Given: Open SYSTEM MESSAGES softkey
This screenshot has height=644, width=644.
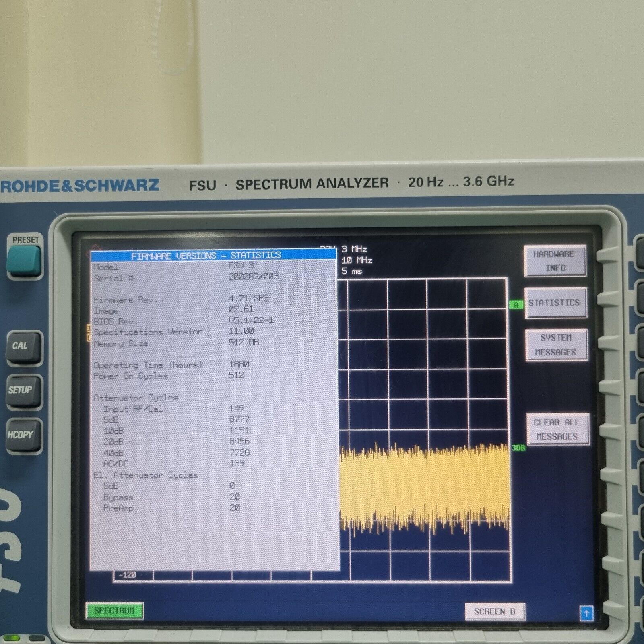Looking at the screenshot, I should 556,345.
